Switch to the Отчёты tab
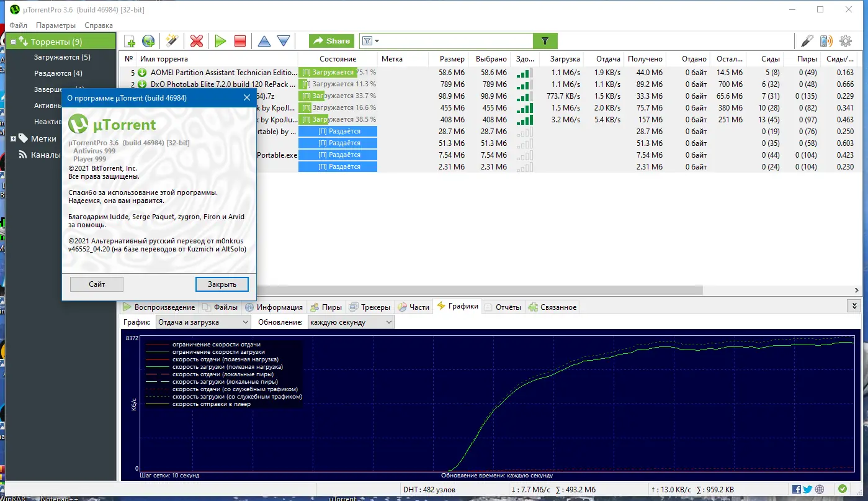The image size is (868, 501). pos(503,307)
